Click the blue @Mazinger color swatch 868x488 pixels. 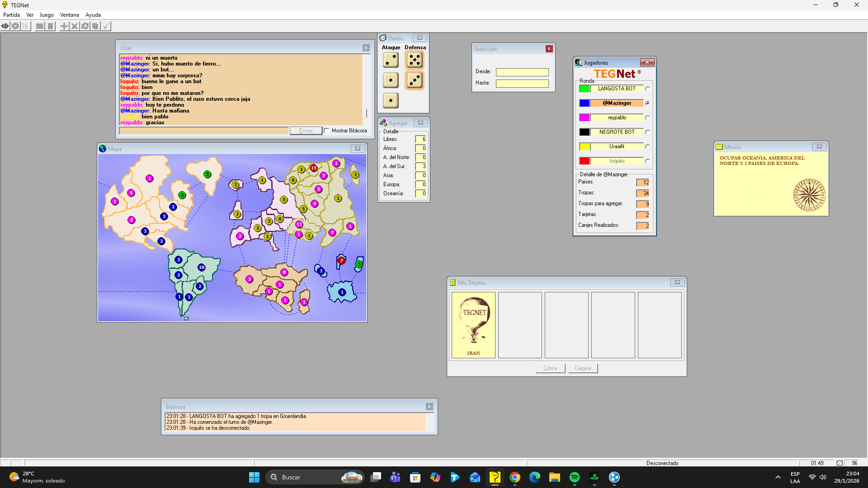[x=585, y=103]
